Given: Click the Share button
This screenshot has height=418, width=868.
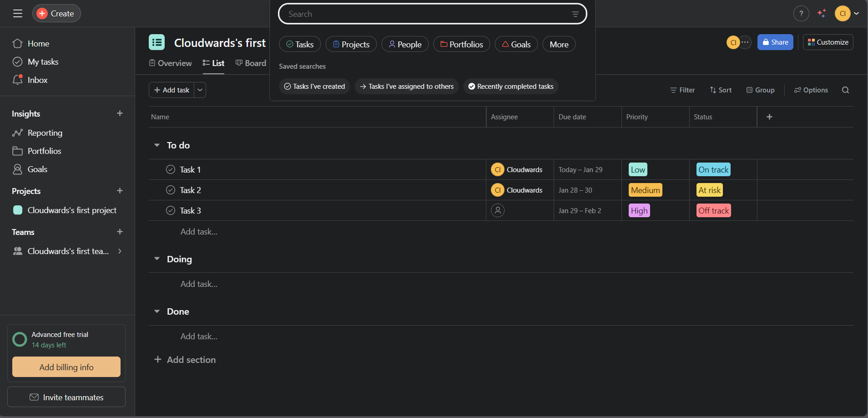Looking at the screenshot, I should [x=775, y=42].
